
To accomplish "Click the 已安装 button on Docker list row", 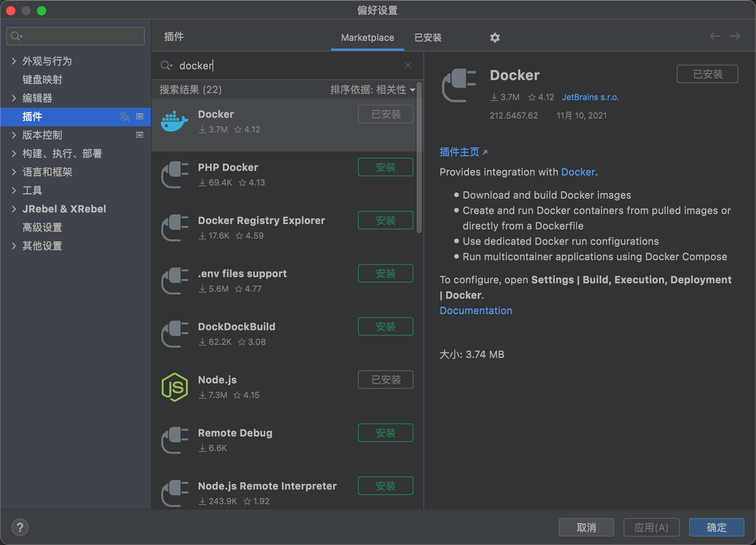I will [x=386, y=114].
